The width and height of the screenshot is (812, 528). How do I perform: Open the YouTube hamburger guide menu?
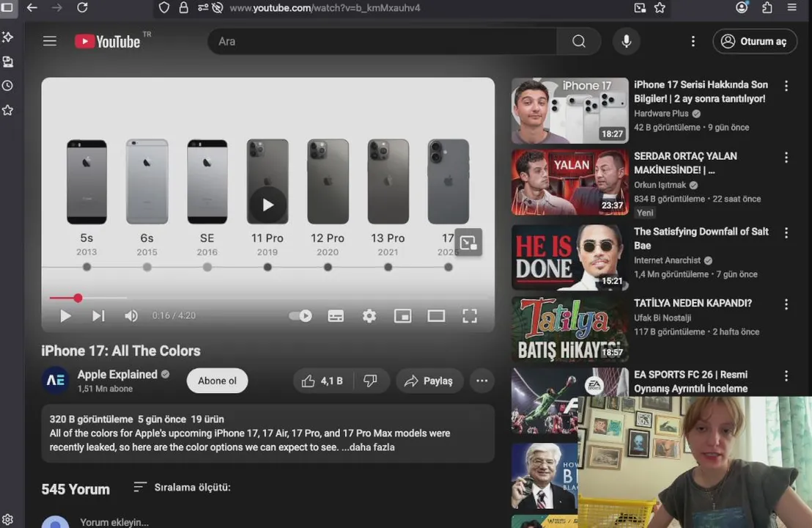(50, 41)
